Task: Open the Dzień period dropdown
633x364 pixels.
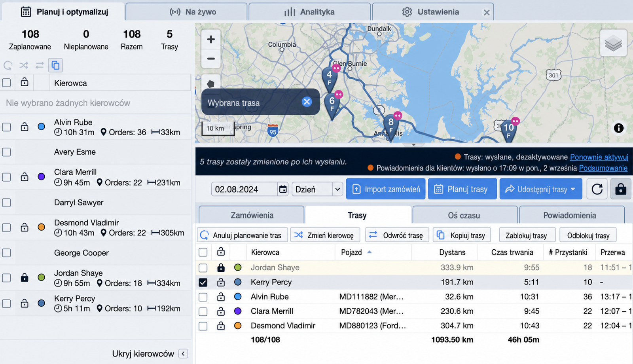Action: click(317, 189)
